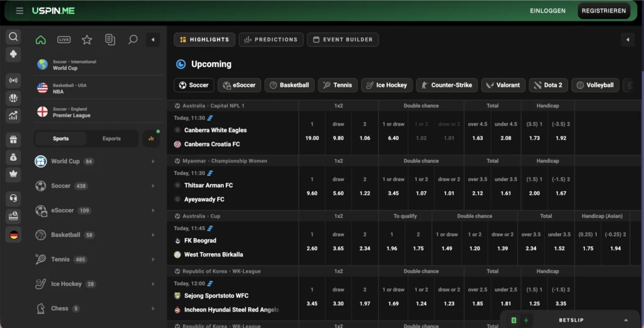Image resolution: width=644 pixels, height=328 pixels.
Task: Collapse the right panel arrow near Event Builder
Action: tap(628, 40)
